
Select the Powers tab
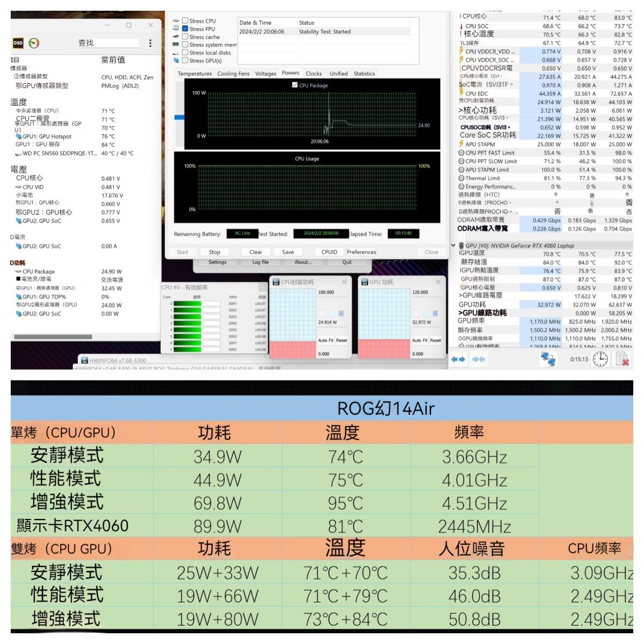click(290, 73)
